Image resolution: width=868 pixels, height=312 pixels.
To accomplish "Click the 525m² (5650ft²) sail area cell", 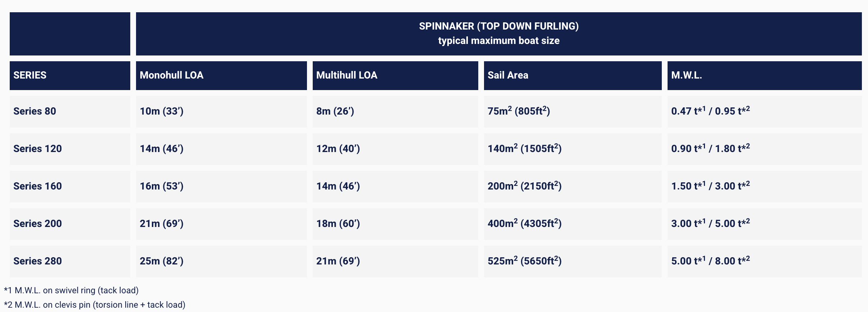I will point(524,261).
